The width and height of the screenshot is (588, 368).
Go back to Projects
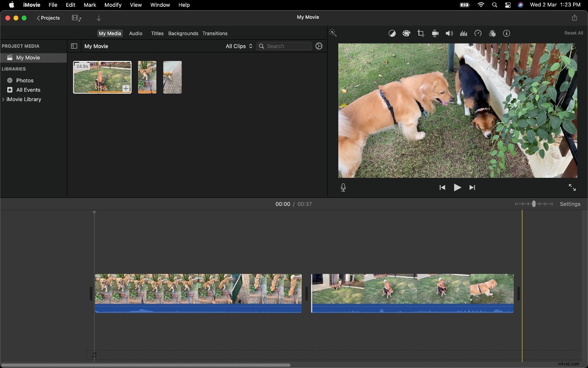coord(48,18)
